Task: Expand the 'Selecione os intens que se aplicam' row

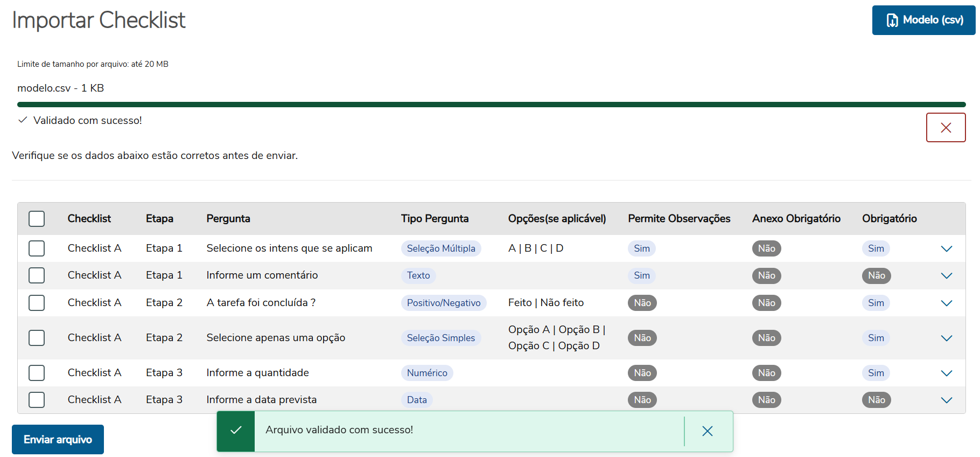Action: (946, 248)
